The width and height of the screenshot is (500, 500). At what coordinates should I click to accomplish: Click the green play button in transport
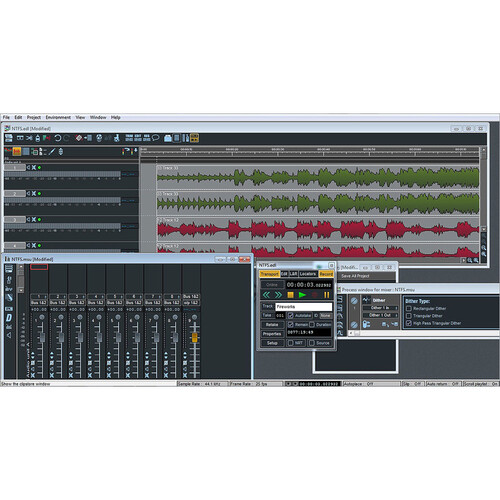pyautogui.click(x=302, y=295)
